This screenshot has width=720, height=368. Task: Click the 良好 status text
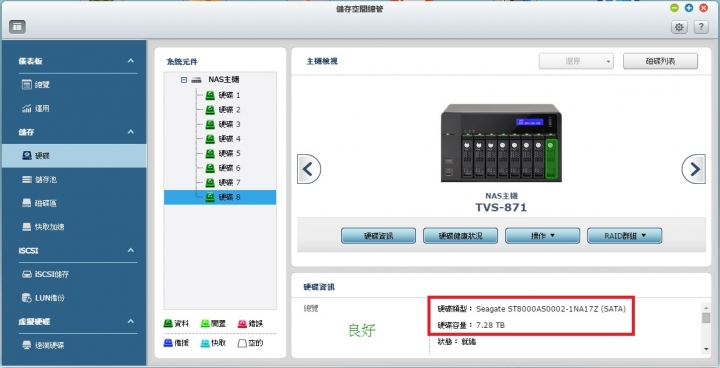[x=362, y=330]
